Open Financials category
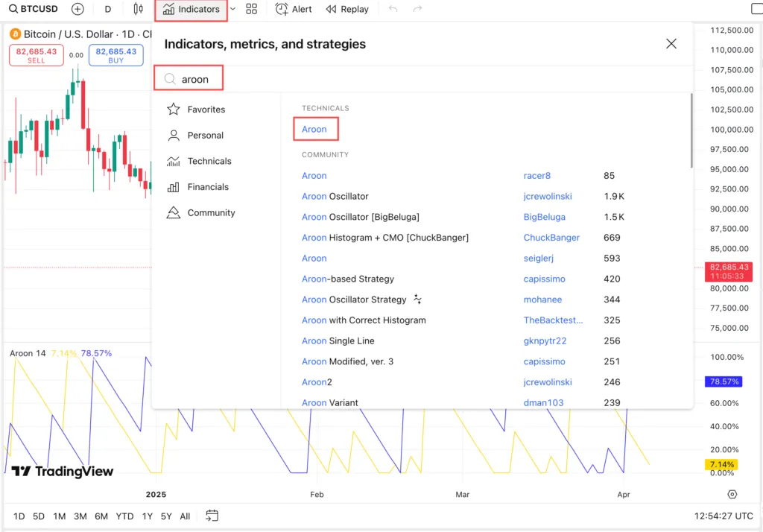This screenshot has height=532, width=763. point(197,187)
